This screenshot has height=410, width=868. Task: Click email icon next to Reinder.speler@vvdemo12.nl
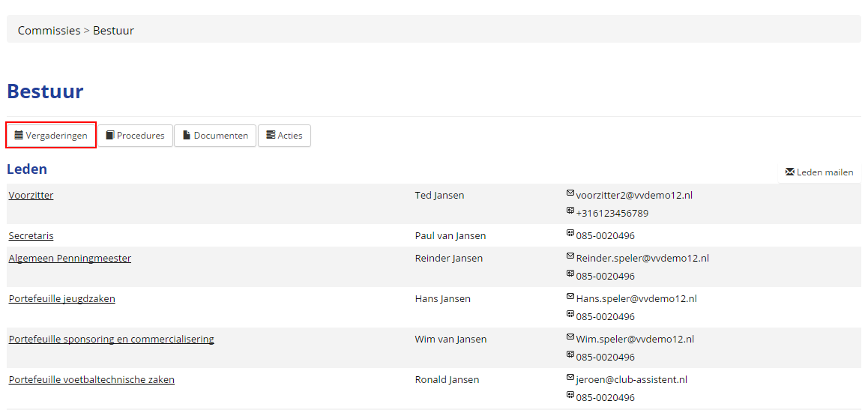pos(570,256)
